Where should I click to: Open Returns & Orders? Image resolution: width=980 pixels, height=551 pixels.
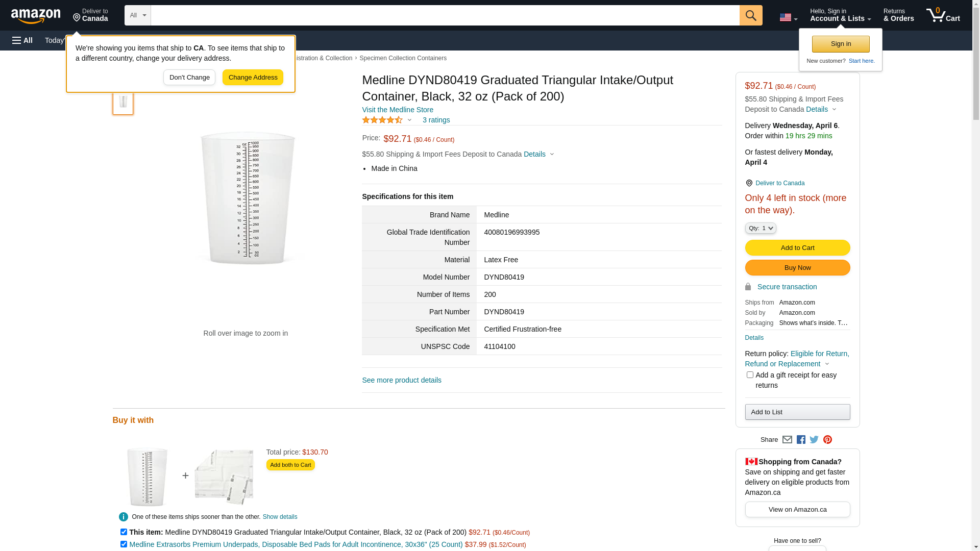coord(899,15)
